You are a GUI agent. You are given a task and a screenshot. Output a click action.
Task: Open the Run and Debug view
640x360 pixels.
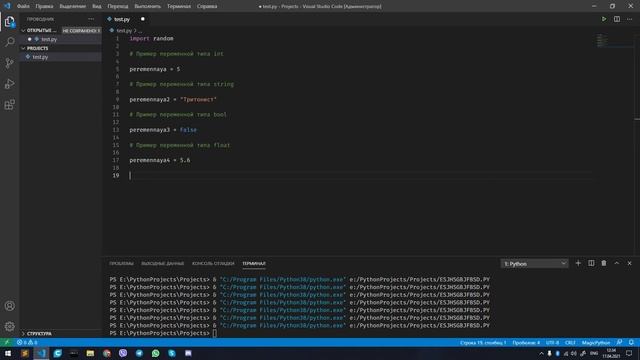(x=10, y=84)
